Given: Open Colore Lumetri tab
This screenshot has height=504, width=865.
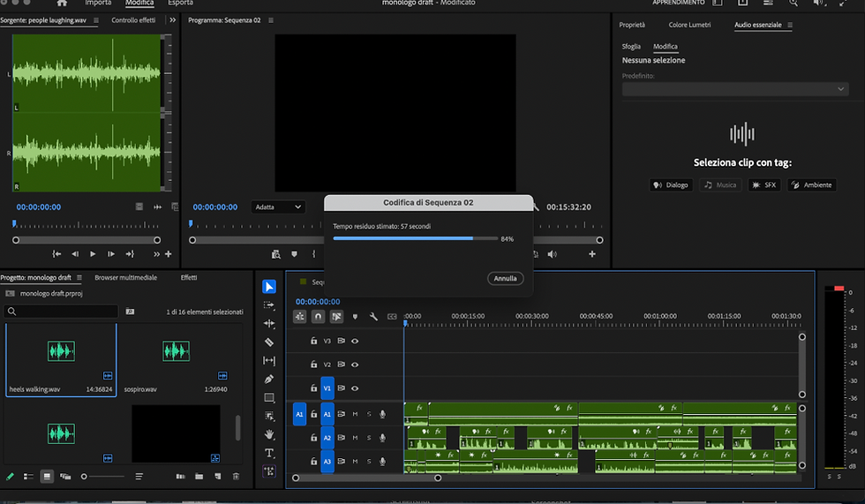Looking at the screenshot, I should pos(689,25).
